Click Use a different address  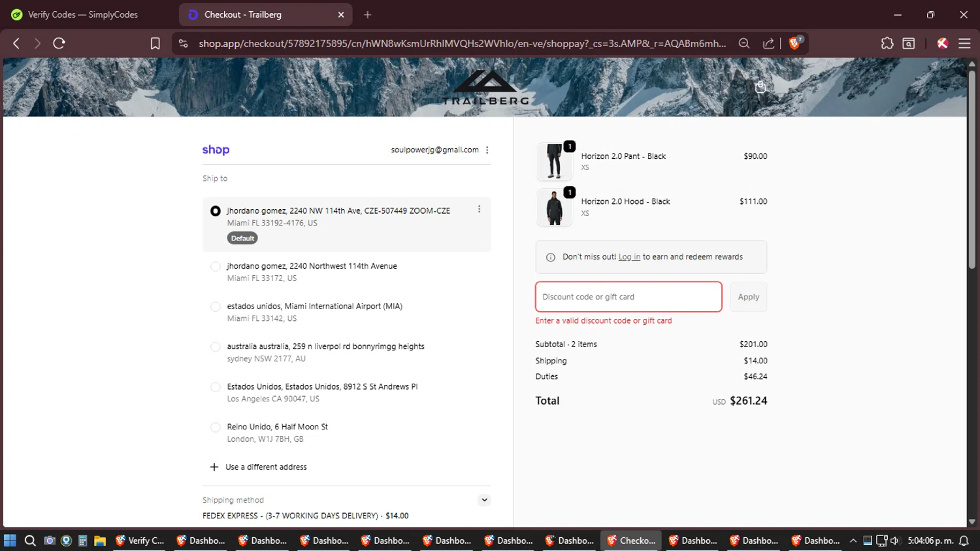pos(266,467)
